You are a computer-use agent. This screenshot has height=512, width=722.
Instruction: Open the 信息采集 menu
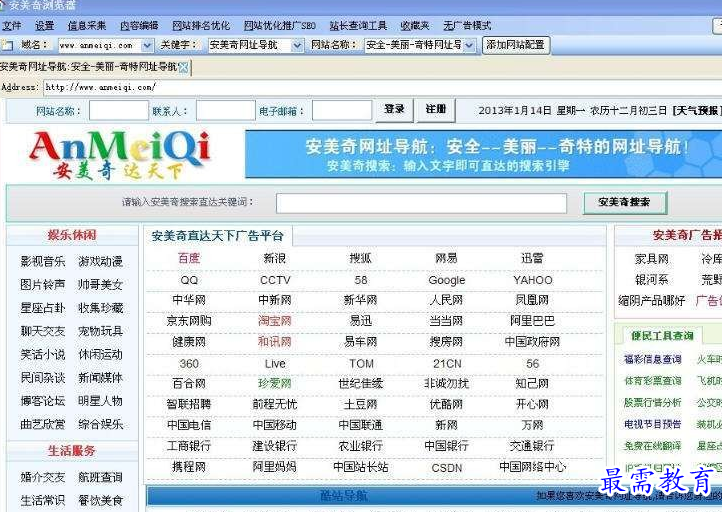tap(87, 26)
